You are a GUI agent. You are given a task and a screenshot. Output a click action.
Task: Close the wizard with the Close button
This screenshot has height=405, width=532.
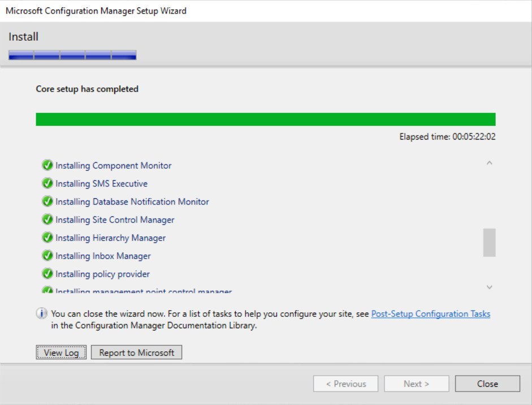click(487, 384)
